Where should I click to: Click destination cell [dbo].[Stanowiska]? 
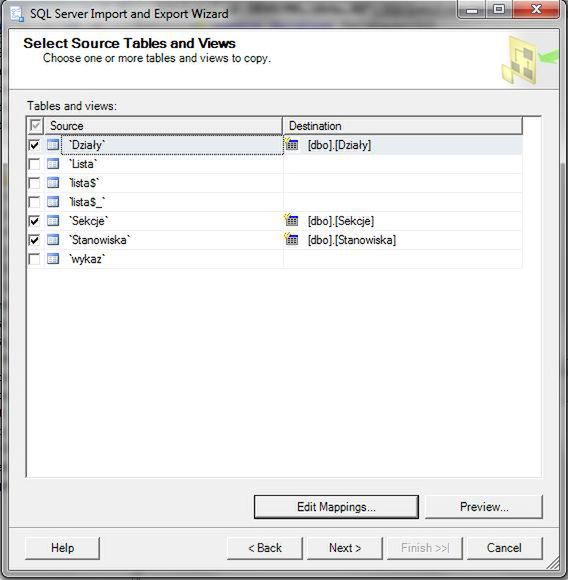(x=403, y=240)
